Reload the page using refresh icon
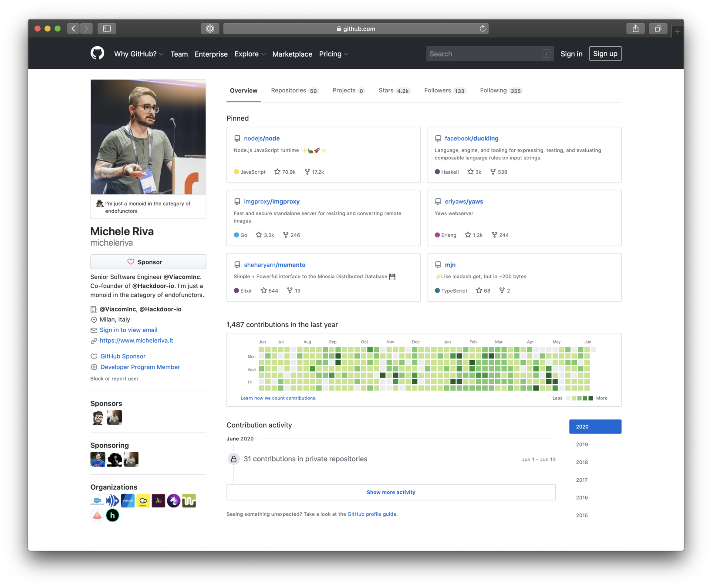 483,29
